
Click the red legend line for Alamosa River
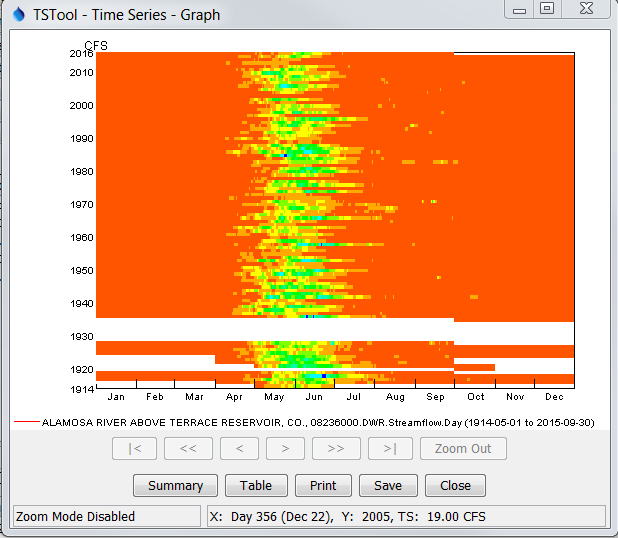[27, 422]
